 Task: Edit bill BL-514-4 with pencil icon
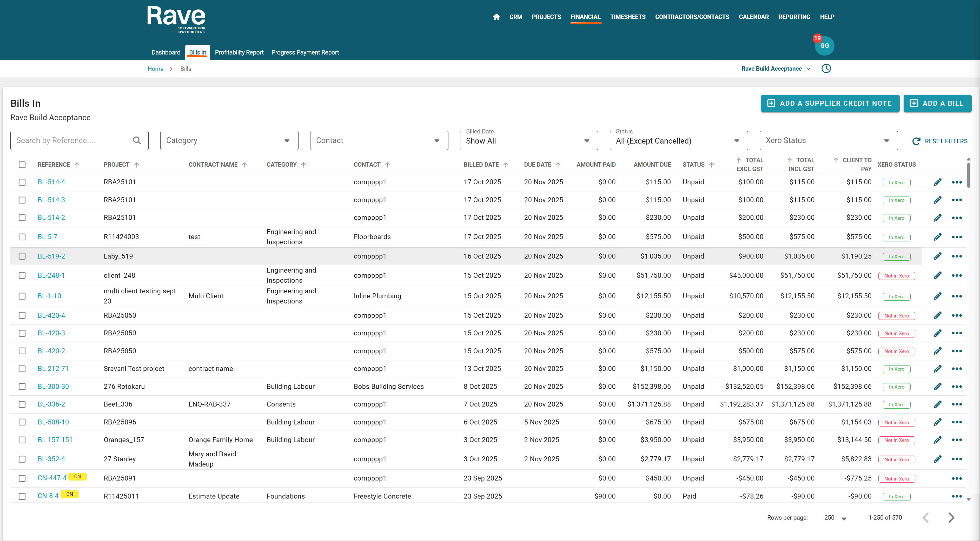click(x=937, y=182)
